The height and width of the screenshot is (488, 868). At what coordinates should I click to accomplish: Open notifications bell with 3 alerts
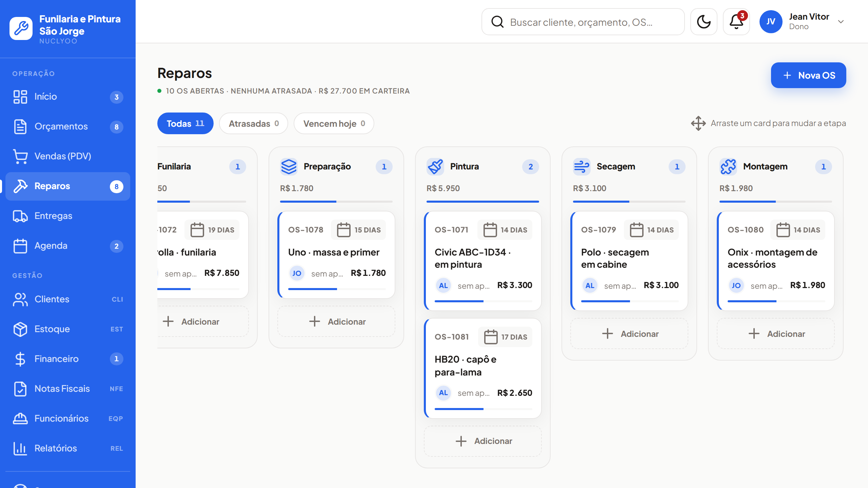pyautogui.click(x=736, y=22)
